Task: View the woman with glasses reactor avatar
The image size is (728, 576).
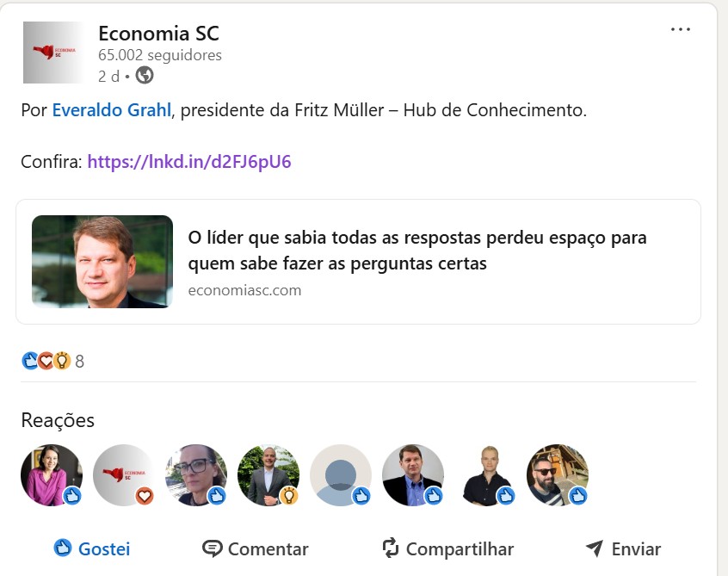Action: (x=196, y=475)
